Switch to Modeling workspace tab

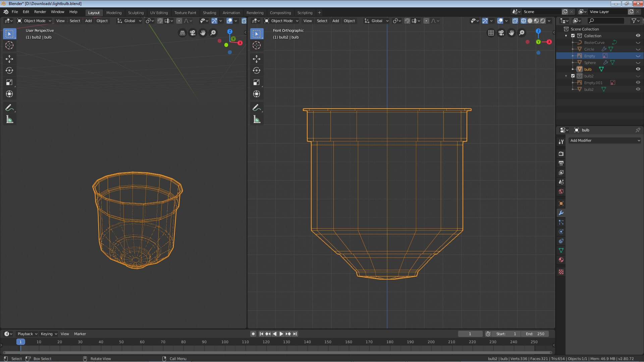[114, 13]
